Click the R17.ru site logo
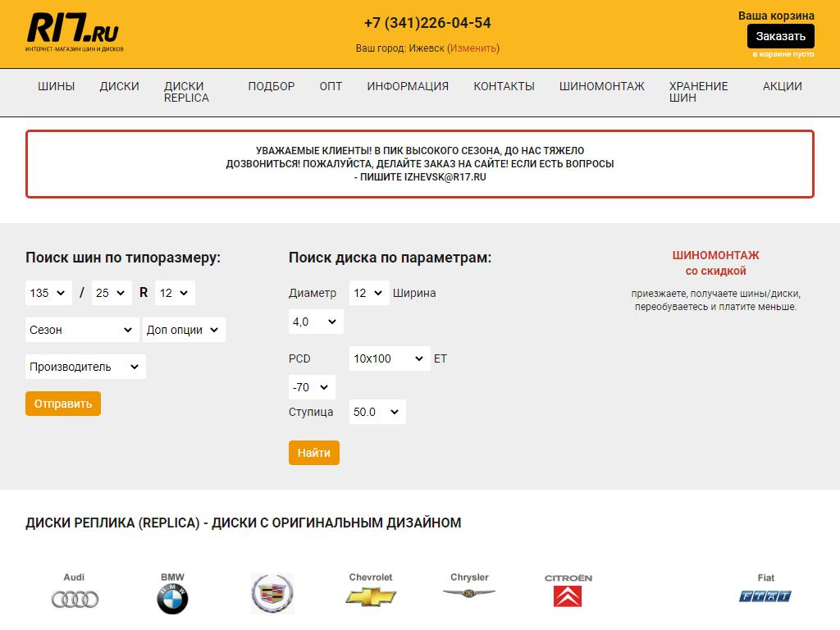Image resolution: width=840 pixels, height=630 pixels. click(x=74, y=33)
